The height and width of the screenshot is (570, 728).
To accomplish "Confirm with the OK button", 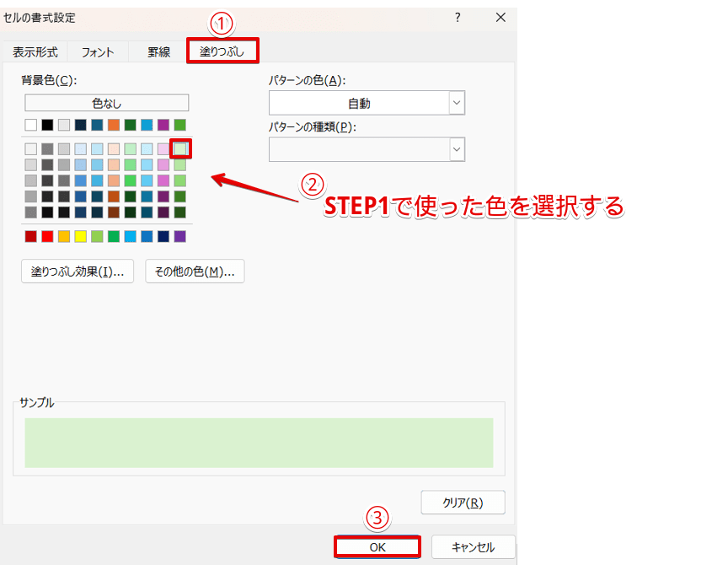I will (x=377, y=547).
